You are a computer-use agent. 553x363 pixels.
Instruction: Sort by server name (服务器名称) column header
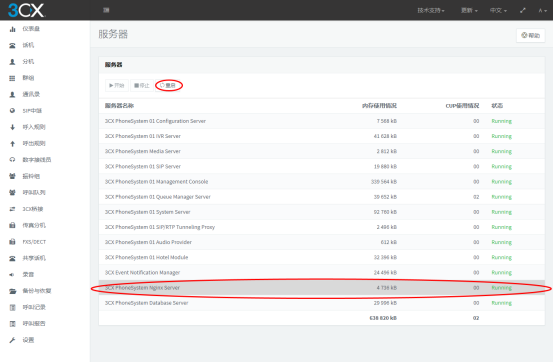[x=119, y=106]
